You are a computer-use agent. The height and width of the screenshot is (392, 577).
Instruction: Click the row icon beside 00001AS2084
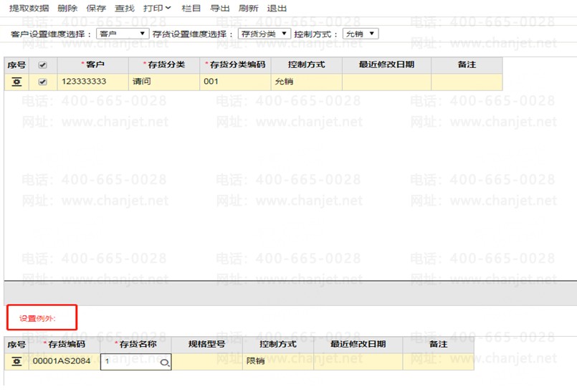[x=16, y=361]
